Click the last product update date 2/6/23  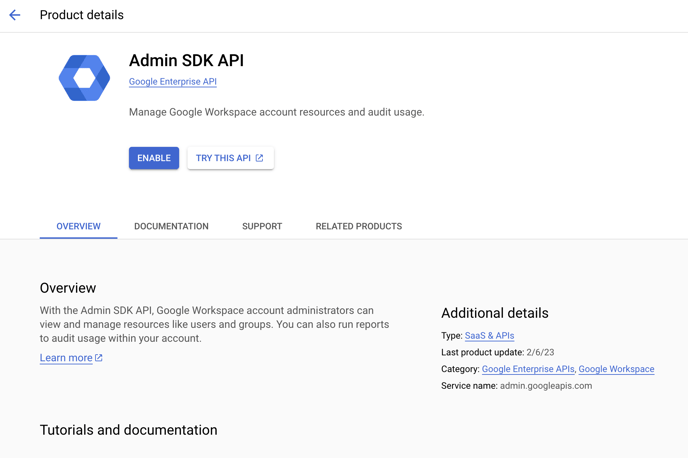540,352
